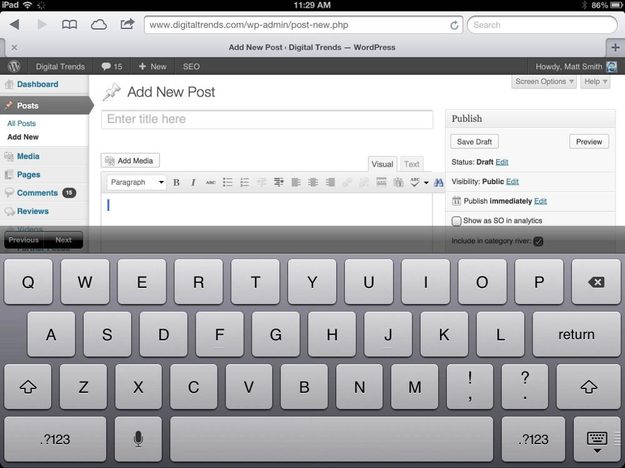Insert an ordered numbered list
Viewport: 625px width, 468px height.
[245, 183]
